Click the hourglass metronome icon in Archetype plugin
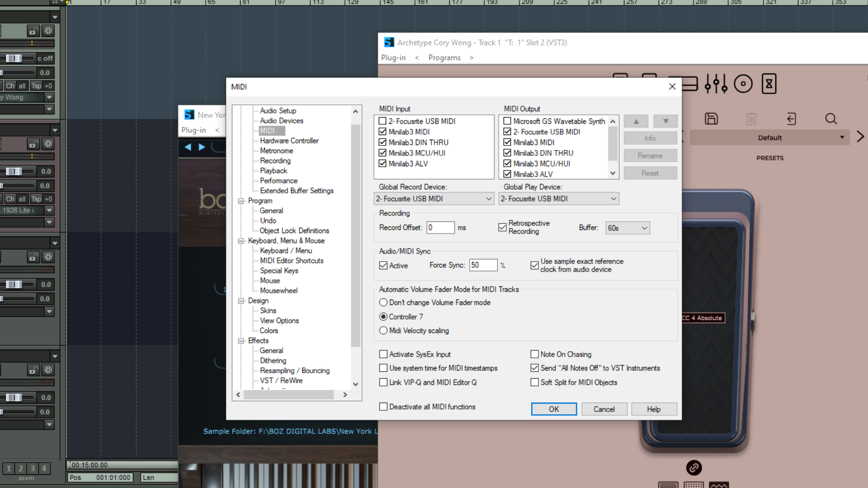 [769, 84]
